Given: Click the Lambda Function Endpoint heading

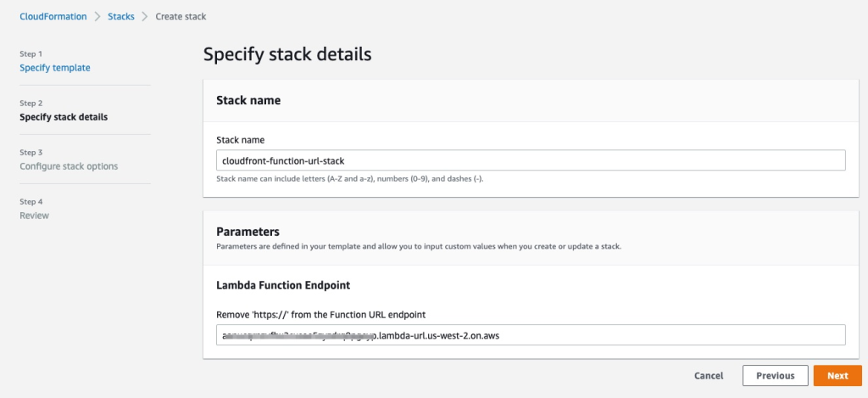Looking at the screenshot, I should click(x=283, y=285).
